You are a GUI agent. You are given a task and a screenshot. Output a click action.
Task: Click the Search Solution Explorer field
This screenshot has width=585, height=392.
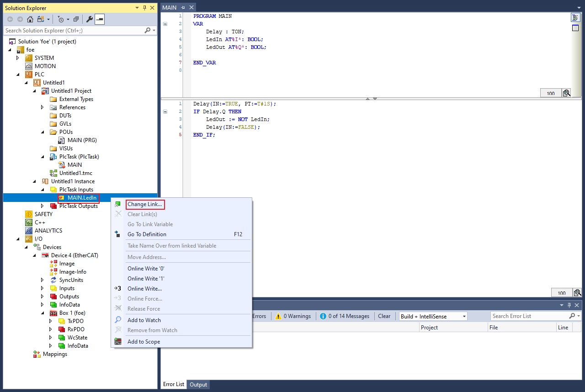(x=73, y=31)
